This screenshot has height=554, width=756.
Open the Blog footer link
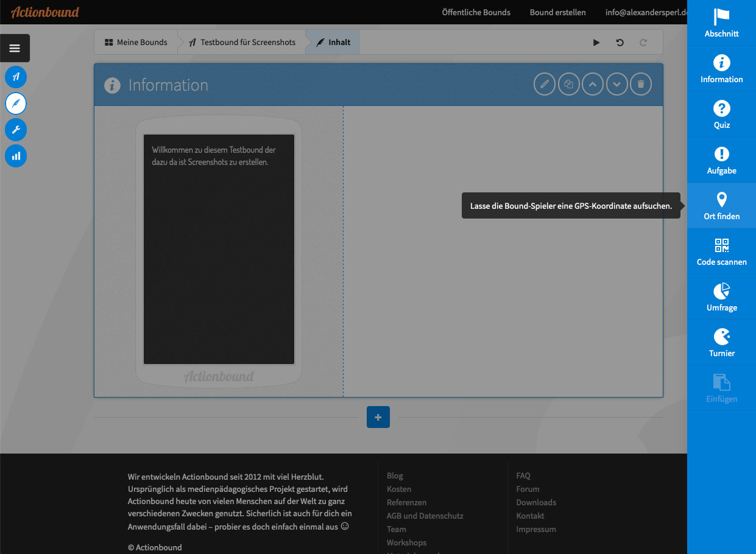[x=395, y=475]
